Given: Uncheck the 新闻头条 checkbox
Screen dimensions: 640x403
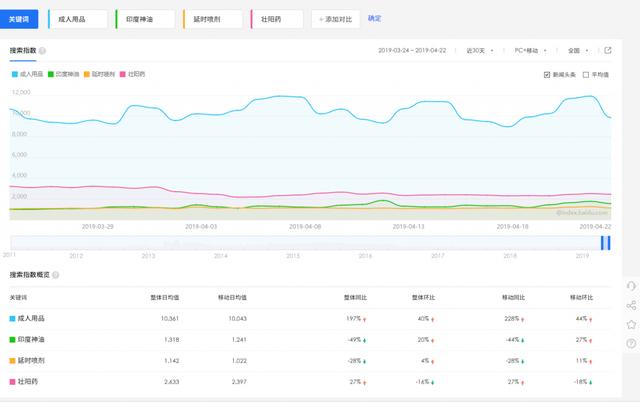Looking at the screenshot, I should (x=547, y=74).
